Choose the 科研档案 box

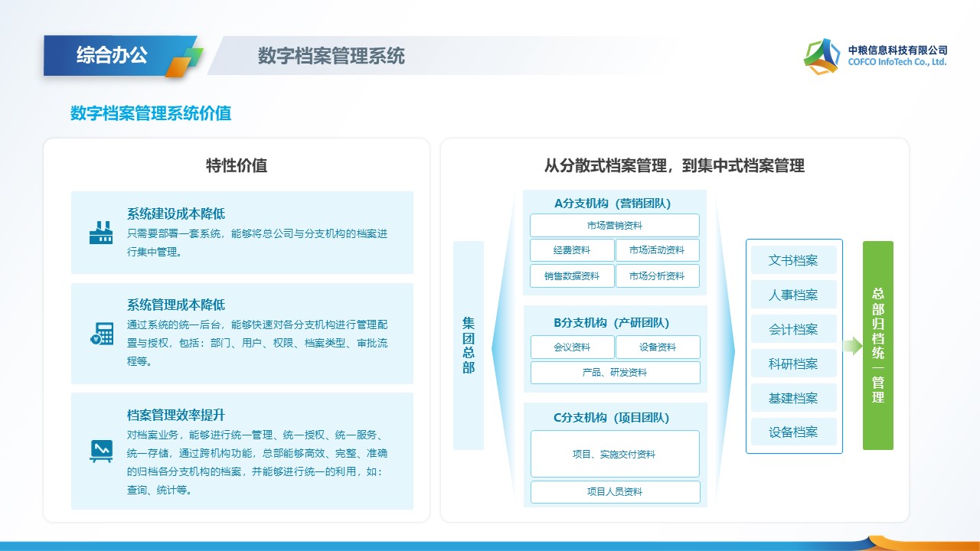coord(793,364)
